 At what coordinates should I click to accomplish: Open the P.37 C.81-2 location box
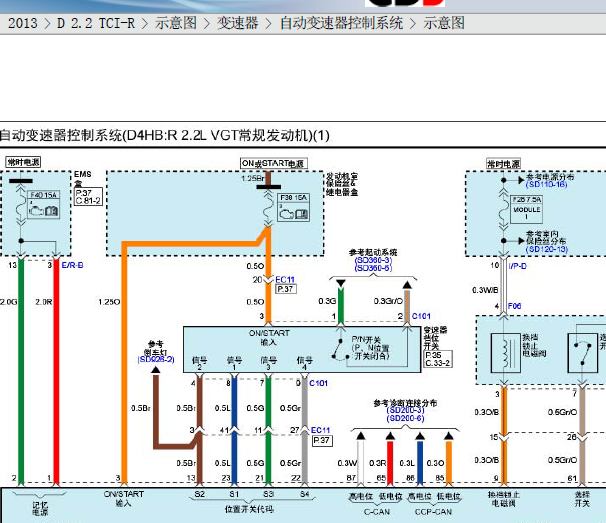pyautogui.click(x=88, y=196)
